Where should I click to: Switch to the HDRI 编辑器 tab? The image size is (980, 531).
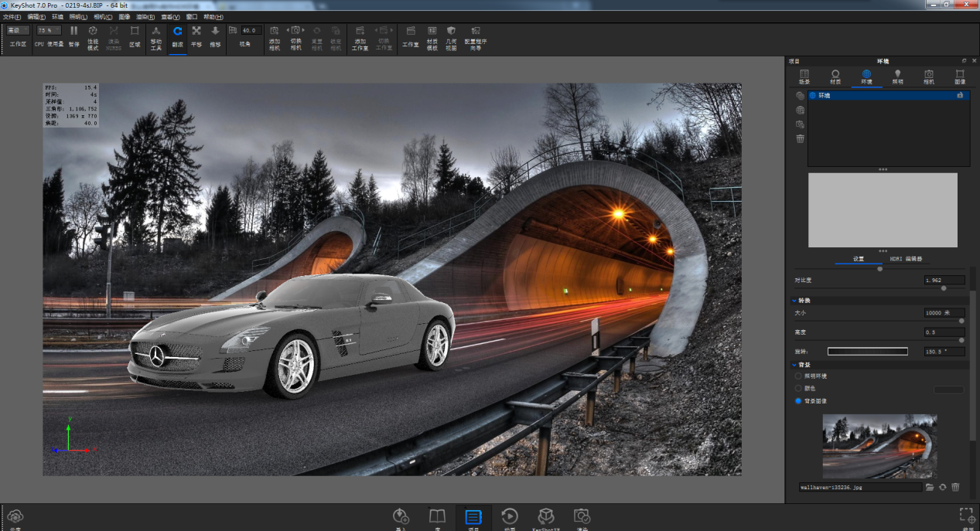point(905,259)
